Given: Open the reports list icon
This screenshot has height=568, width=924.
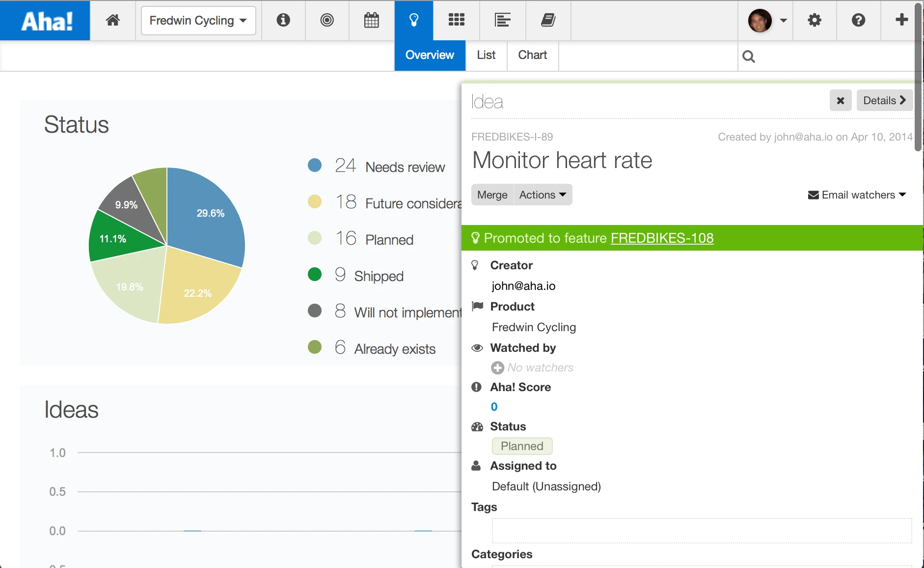Looking at the screenshot, I should 503,20.
